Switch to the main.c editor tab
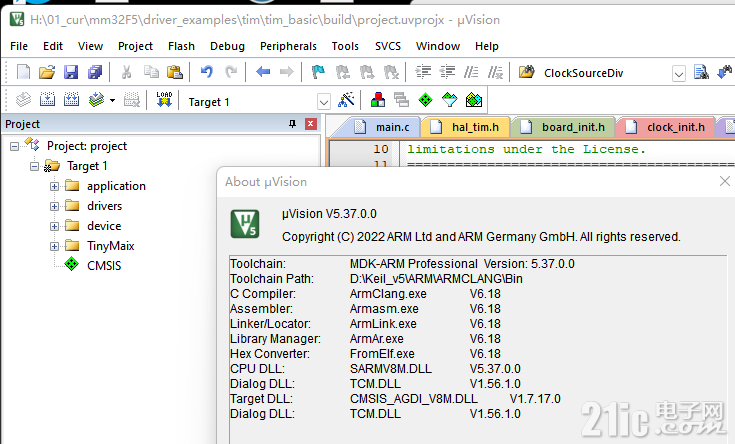The image size is (735, 444). pos(382,127)
